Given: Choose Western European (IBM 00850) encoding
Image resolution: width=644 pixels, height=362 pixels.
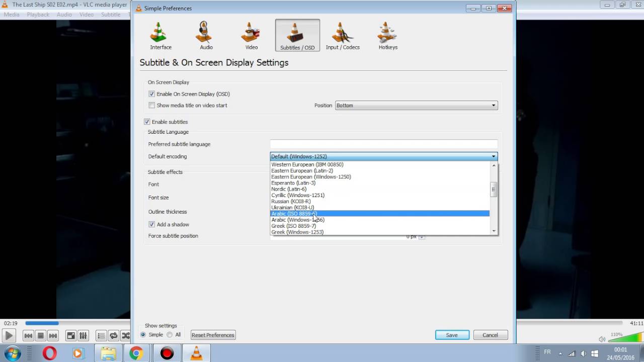Looking at the screenshot, I should (380, 164).
